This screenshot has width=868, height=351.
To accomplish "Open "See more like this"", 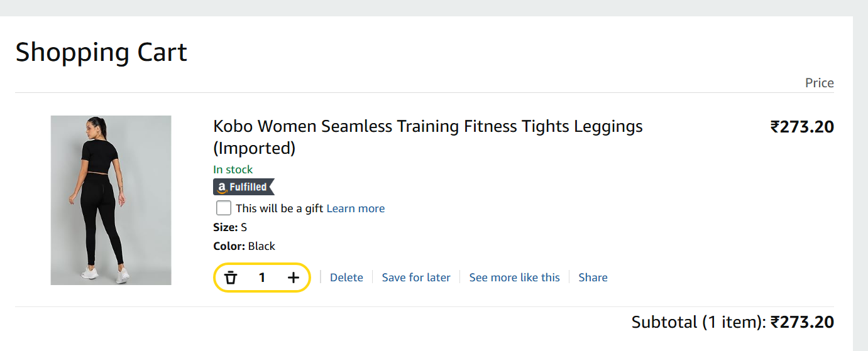I will (514, 278).
